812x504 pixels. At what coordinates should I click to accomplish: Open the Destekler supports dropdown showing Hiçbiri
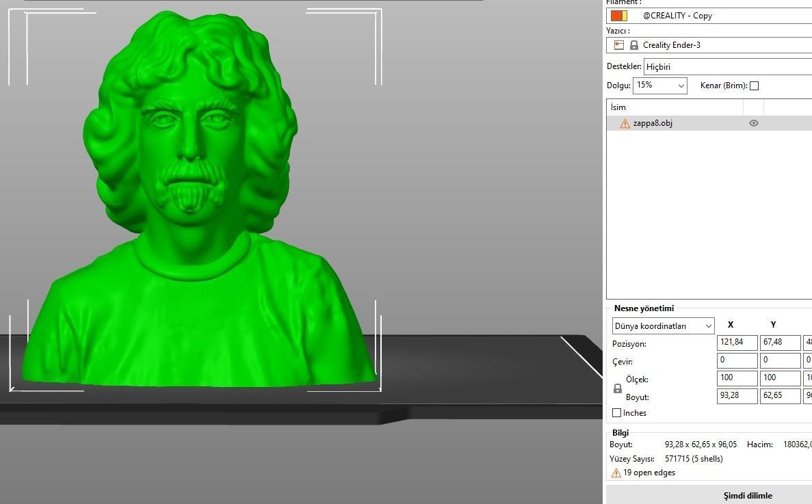coord(728,67)
